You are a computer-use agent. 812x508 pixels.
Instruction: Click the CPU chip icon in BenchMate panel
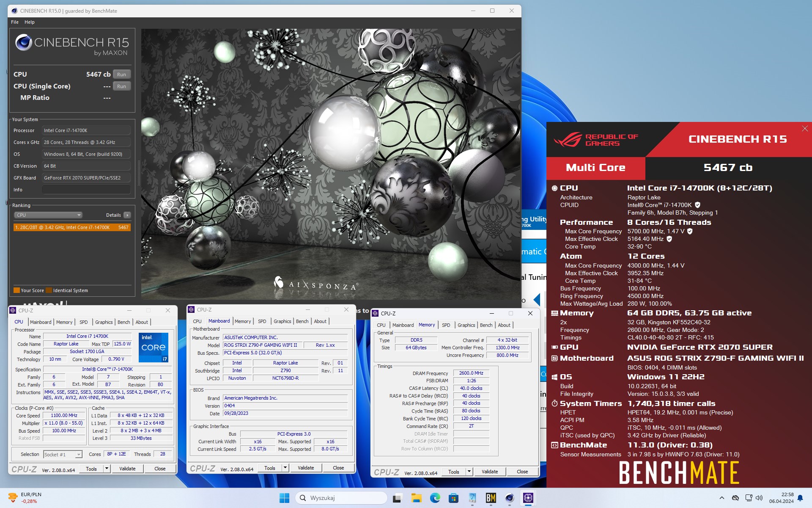(x=555, y=188)
